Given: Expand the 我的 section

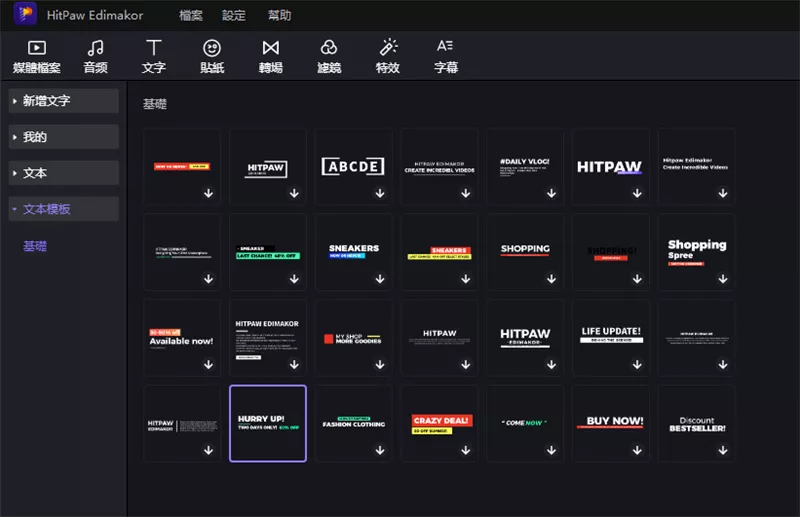Looking at the screenshot, I should tap(64, 137).
